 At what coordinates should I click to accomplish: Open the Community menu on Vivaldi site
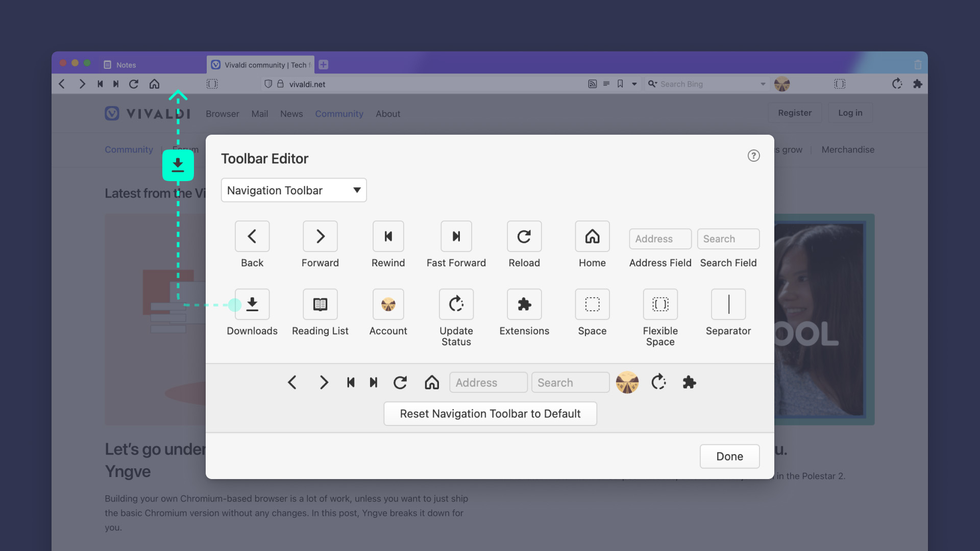(339, 114)
